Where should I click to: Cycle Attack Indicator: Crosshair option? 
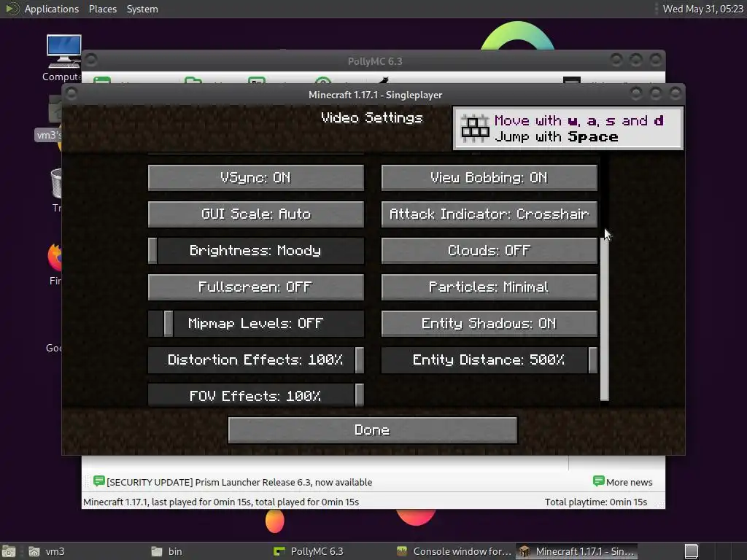489,214
